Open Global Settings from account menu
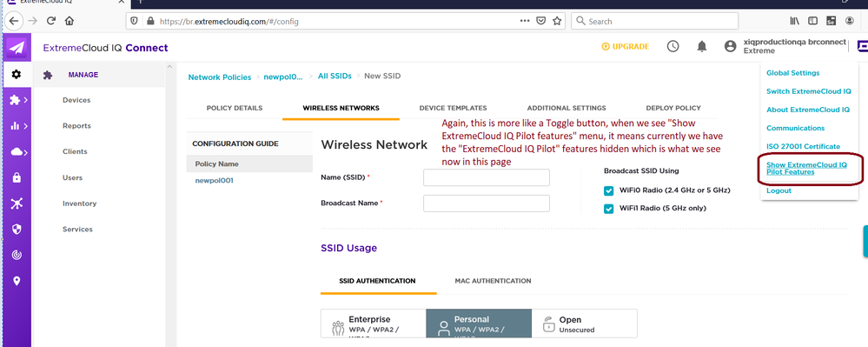Screen dimensions: 868x347 (792, 72)
